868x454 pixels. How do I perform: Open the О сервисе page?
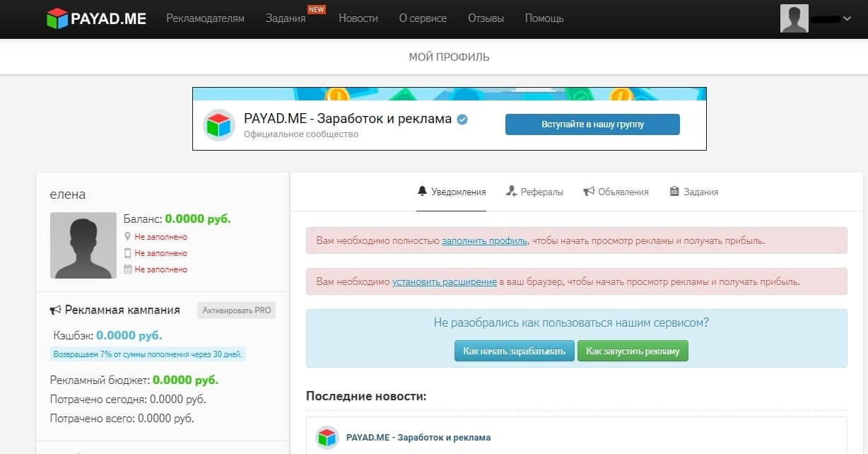(423, 18)
